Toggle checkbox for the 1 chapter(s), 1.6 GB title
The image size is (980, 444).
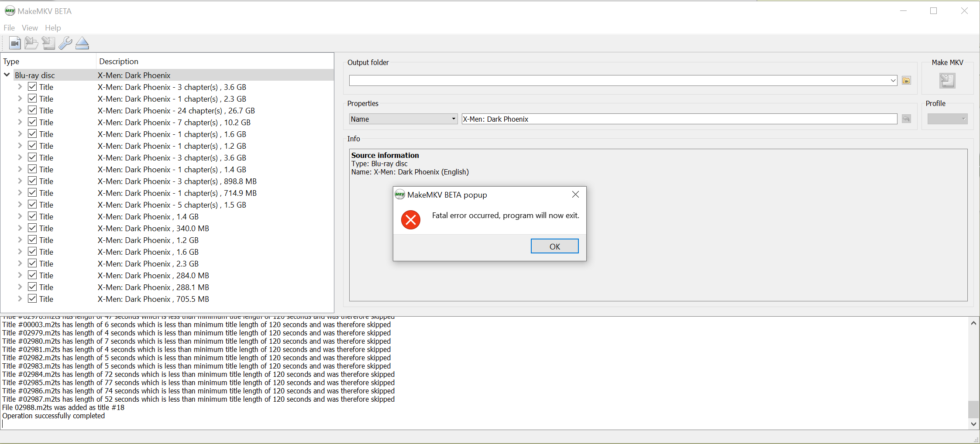(32, 133)
